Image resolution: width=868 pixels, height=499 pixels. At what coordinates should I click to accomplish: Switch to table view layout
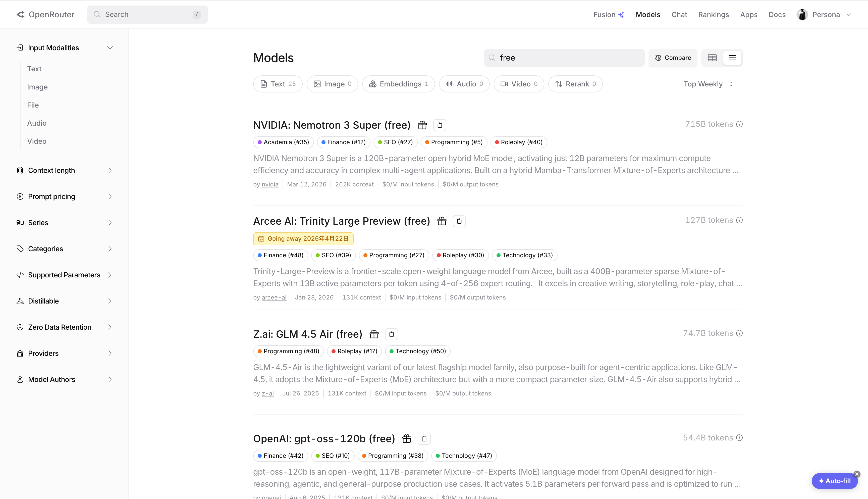(712, 58)
